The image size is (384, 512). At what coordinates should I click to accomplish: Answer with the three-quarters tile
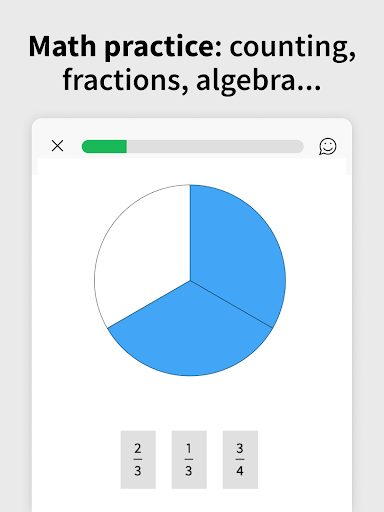pyautogui.click(x=240, y=460)
